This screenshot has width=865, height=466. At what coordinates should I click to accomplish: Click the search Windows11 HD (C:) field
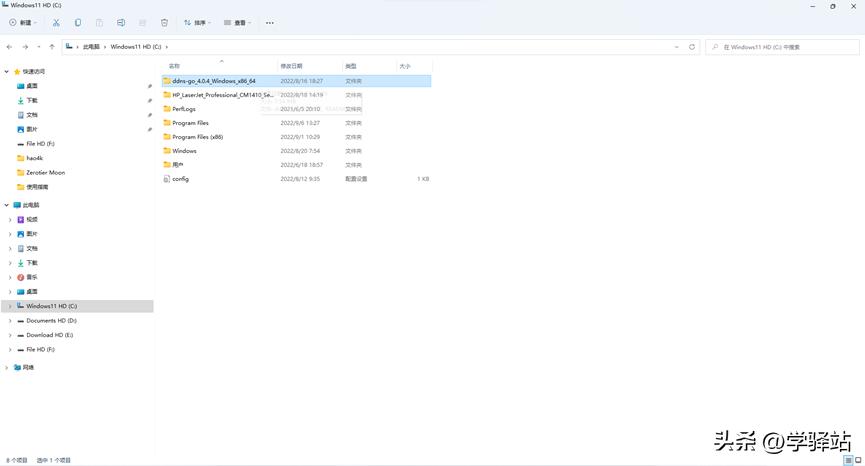(x=785, y=47)
